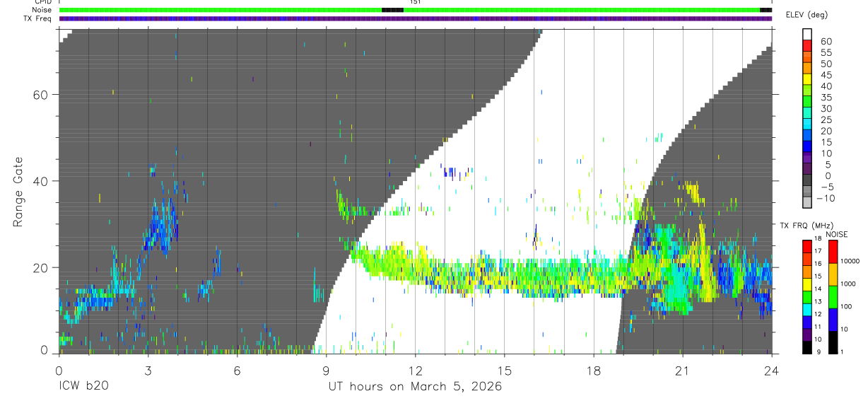Click ELEV scale value "−5"
The image size is (868, 401).
pos(826,187)
